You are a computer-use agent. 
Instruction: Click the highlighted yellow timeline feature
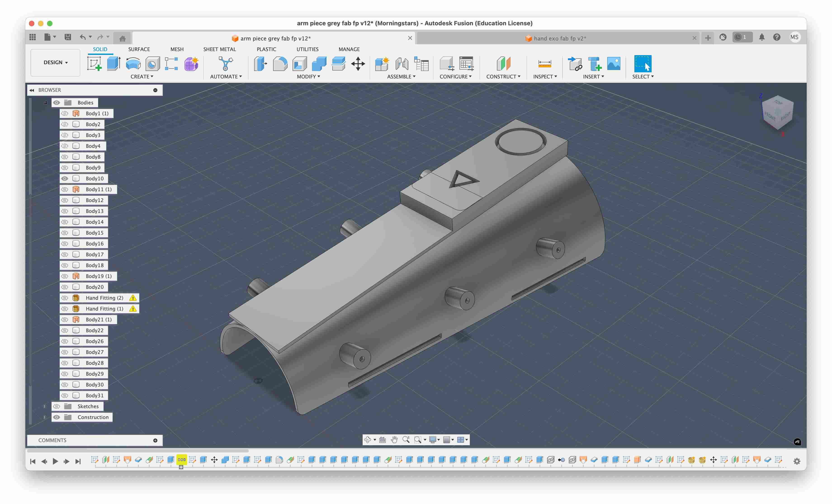tap(182, 459)
